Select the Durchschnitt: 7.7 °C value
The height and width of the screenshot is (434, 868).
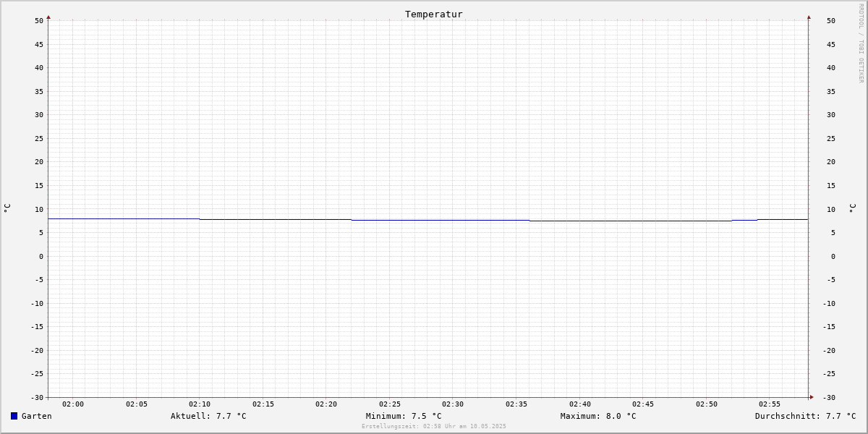[x=805, y=416]
